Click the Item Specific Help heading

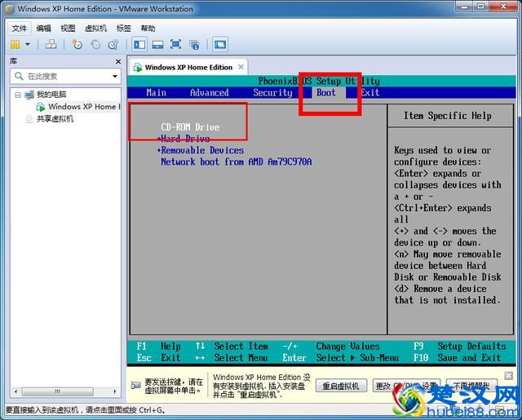pos(448,116)
